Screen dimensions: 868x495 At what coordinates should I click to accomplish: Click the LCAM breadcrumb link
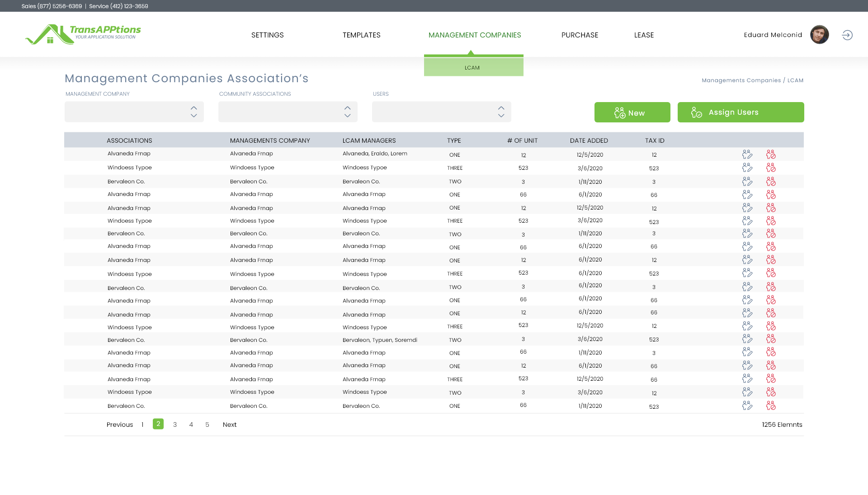click(x=795, y=80)
